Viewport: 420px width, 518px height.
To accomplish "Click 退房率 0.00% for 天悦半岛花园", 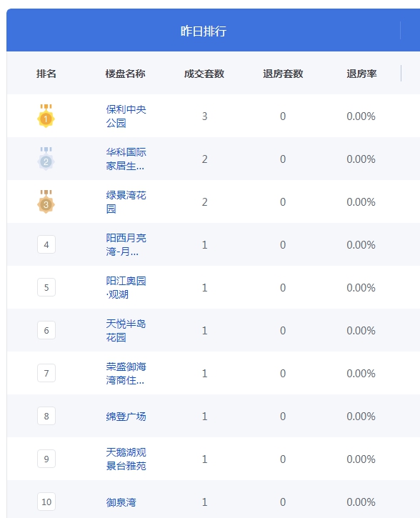I will (x=361, y=331).
